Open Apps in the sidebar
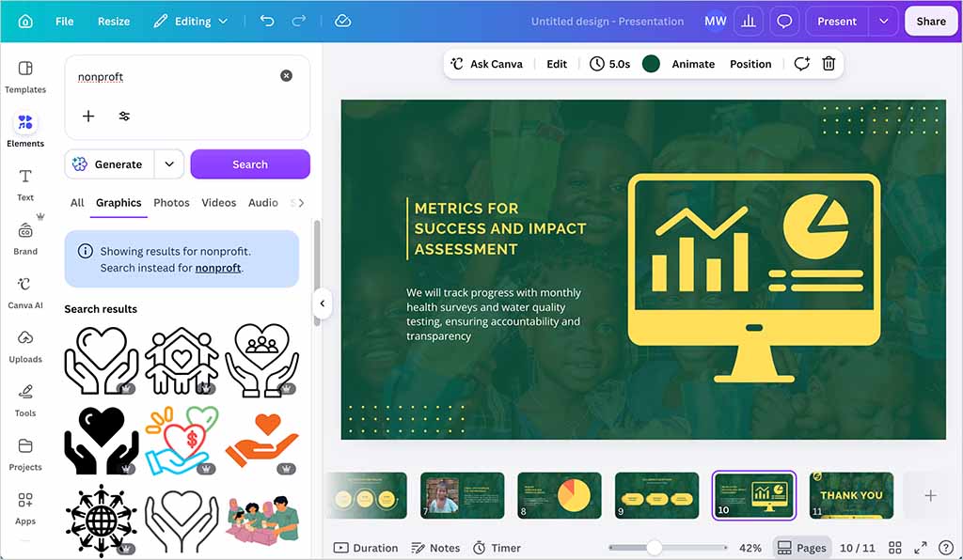 pyautogui.click(x=25, y=508)
